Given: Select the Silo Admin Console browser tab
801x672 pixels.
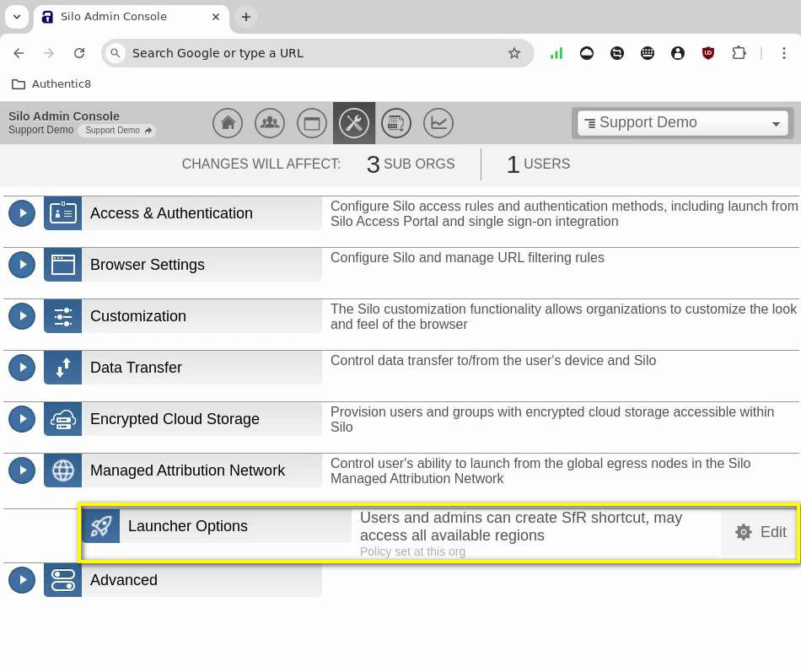Looking at the screenshot, I should [x=132, y=17].
